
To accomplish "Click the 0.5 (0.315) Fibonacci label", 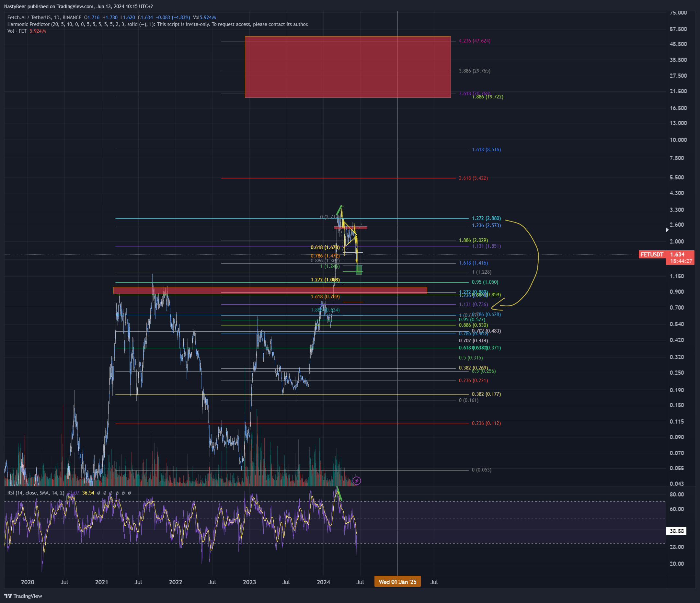I will [x=470, y=358].
